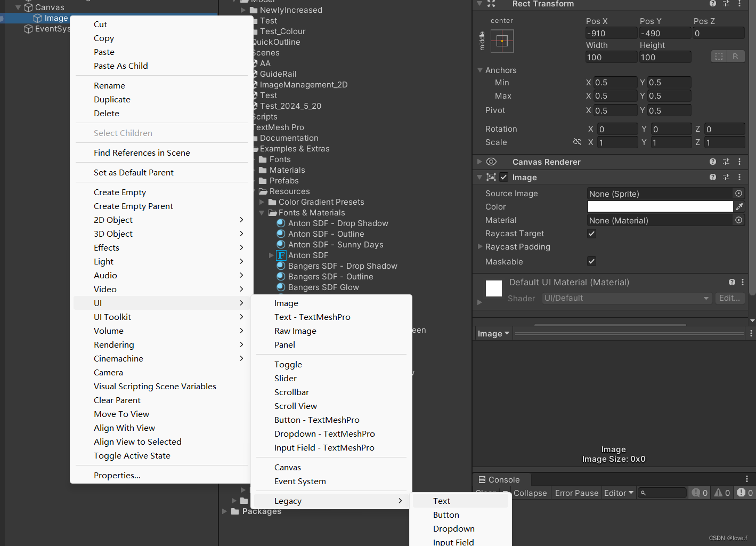Click the material Edit... button

click(729, 298)
